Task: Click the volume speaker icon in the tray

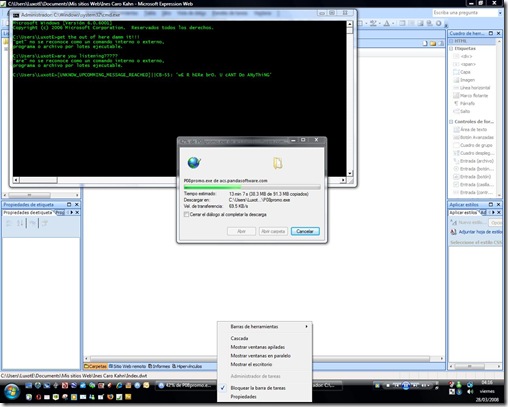Action: click(470, 392)
